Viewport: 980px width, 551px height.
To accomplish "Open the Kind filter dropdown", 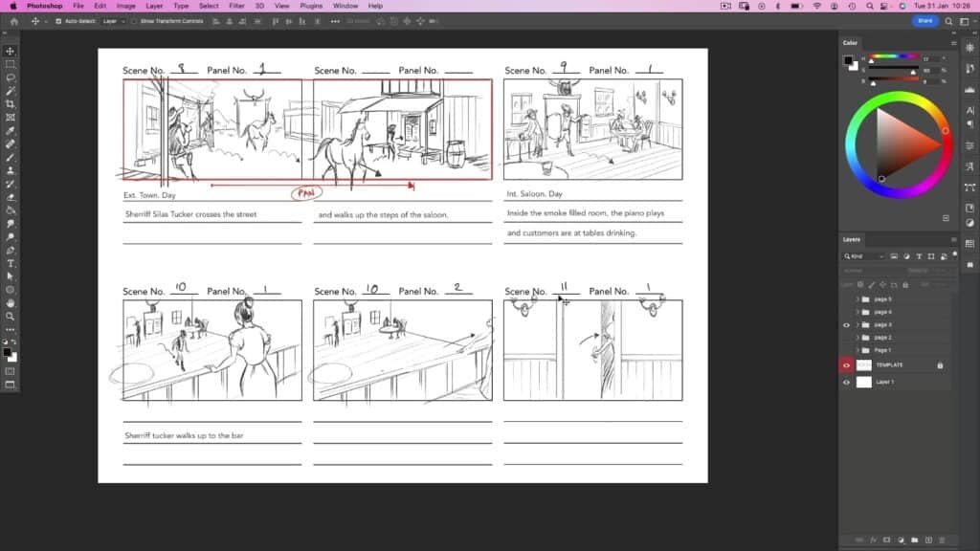I will (x=864, y=256).
